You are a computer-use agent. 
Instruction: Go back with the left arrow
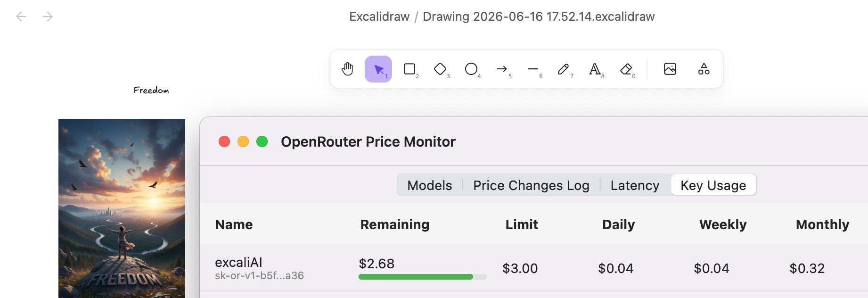click(21, 17)
